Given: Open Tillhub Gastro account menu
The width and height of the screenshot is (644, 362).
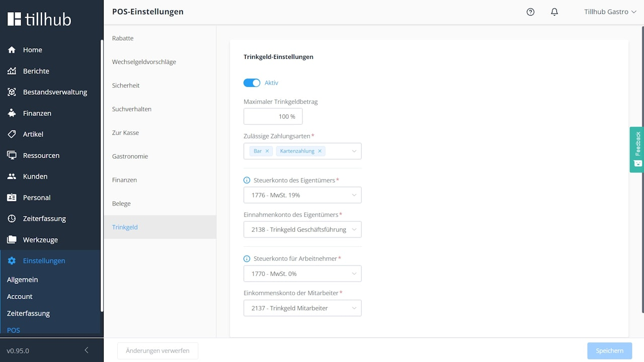Looking at the screenshot, I should [610, 12].
